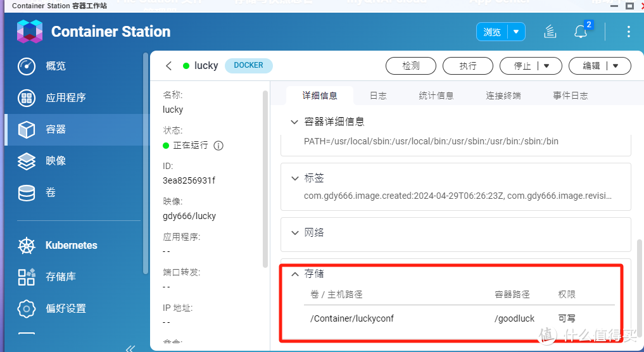
Task: Open the Overview (概览) sidebar icon
Action: tap(27, 66)
